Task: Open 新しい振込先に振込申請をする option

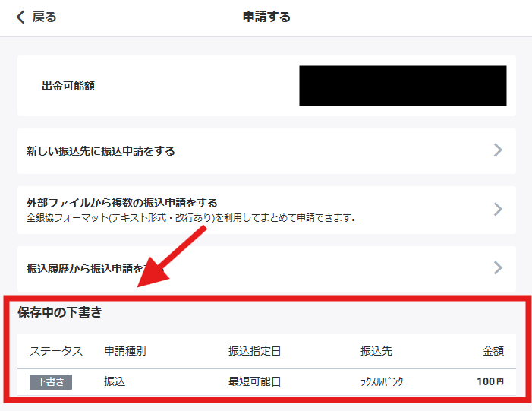Action: 101,151
